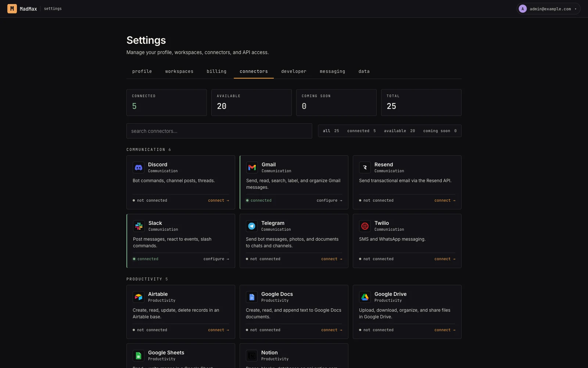This screenshot has width=588, height=368.
Task: Open the data tab
Action: coord(364,71)
